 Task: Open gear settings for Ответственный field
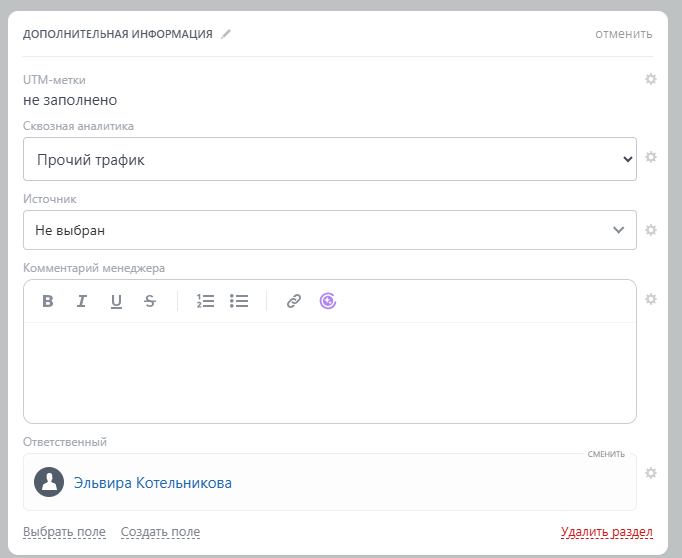(x=651, y=473)
